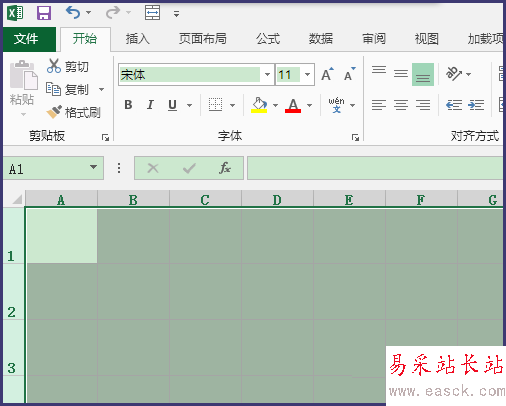Select column C header
Image resolution: width=506 pixels, height=406 pixels.
(205, 200)
